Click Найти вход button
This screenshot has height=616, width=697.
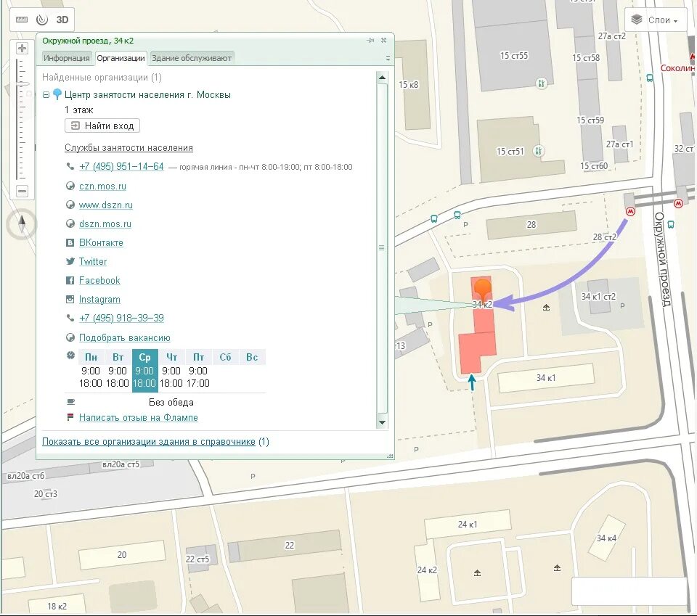[102, 126]
